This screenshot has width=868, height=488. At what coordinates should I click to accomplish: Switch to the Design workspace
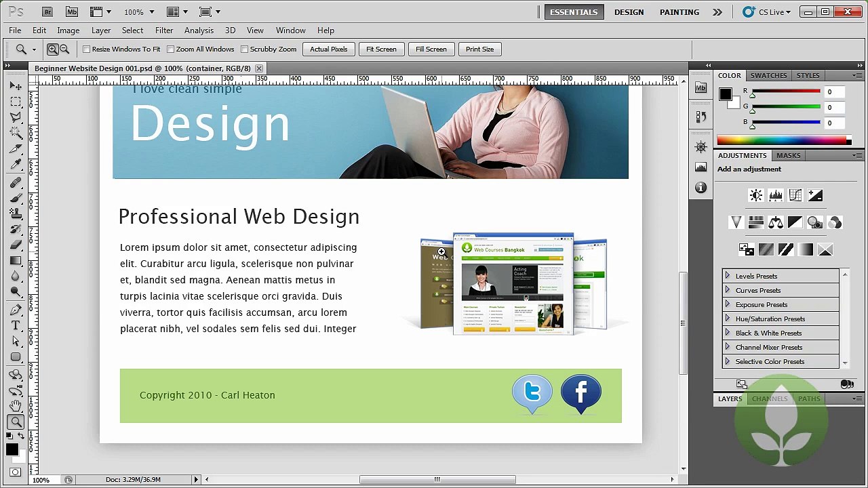629,12
